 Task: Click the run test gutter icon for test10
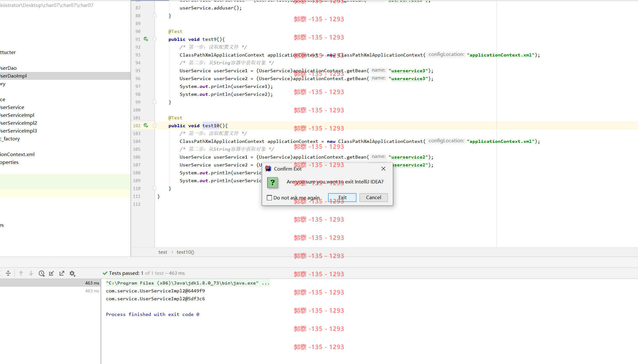click(x=146, y=125)
